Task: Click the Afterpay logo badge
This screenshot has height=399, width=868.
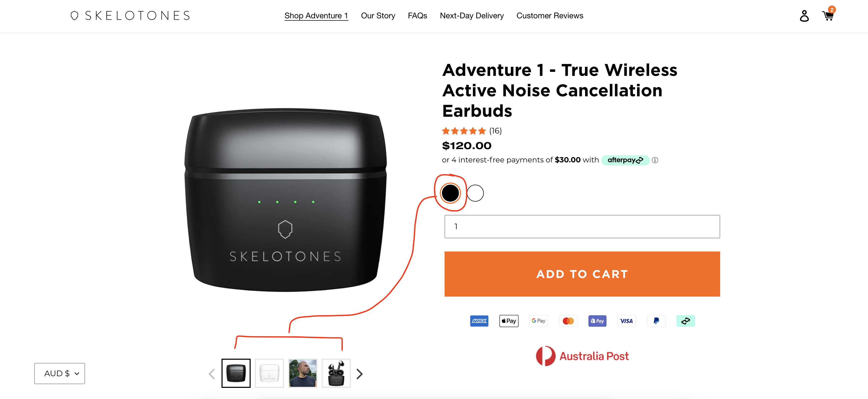Action: [x=625, y=160]
